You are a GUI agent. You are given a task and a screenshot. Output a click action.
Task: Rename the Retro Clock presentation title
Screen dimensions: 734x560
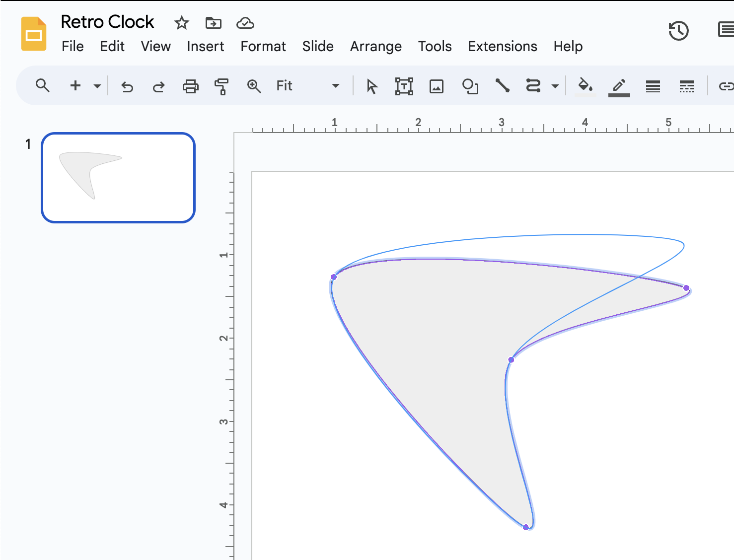(x=107, y=22)
